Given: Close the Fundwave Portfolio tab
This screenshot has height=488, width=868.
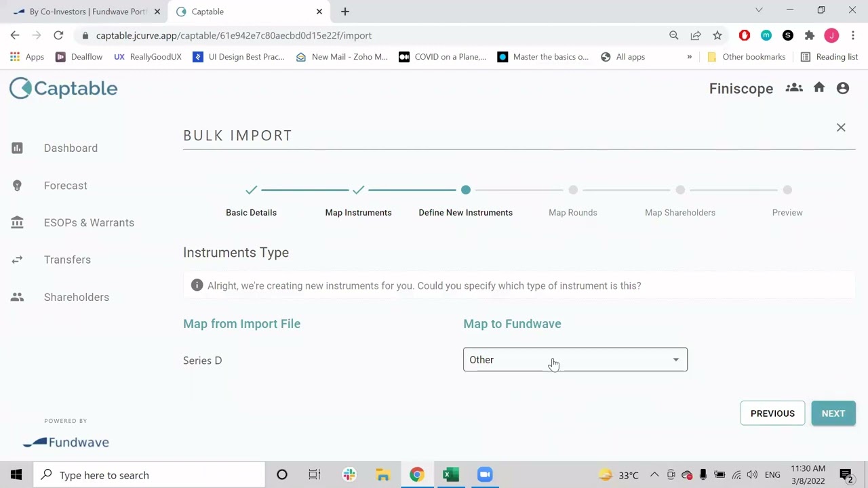Looking at the screenshot, I should [157, 12].
